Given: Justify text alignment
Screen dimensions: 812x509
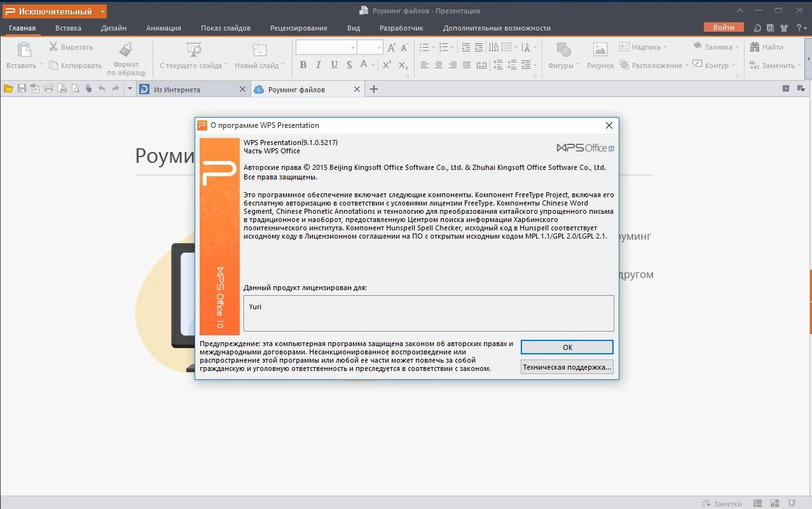Looking at the screenshot, I should [x=467, y=65].
